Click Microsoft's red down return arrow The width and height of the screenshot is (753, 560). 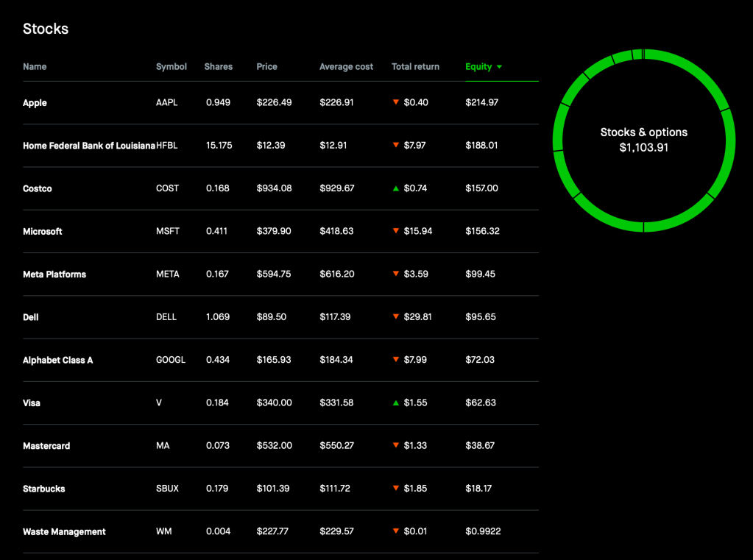[x=396, y=231]
